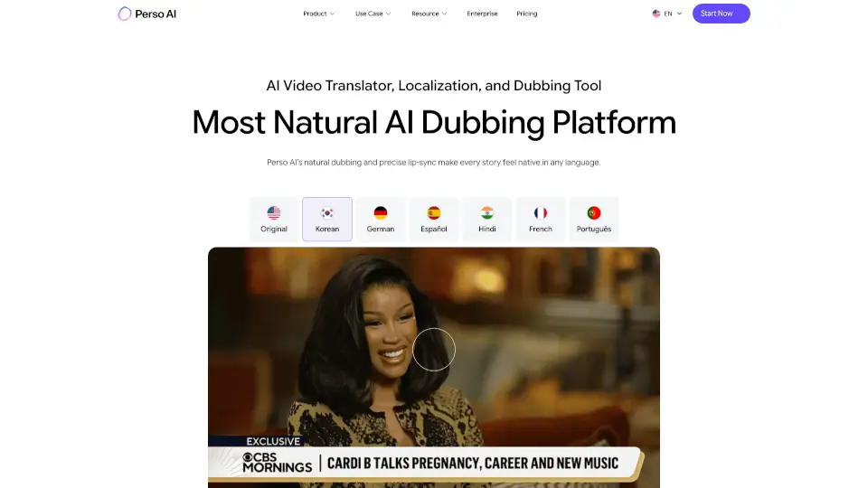Open the Use Case dropdown

pos(373,14)
